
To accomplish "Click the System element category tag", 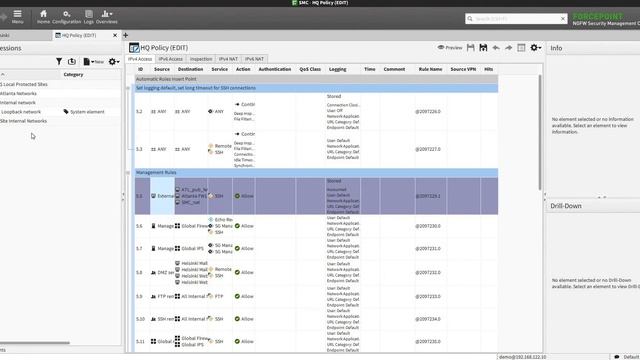I will 84,112.
